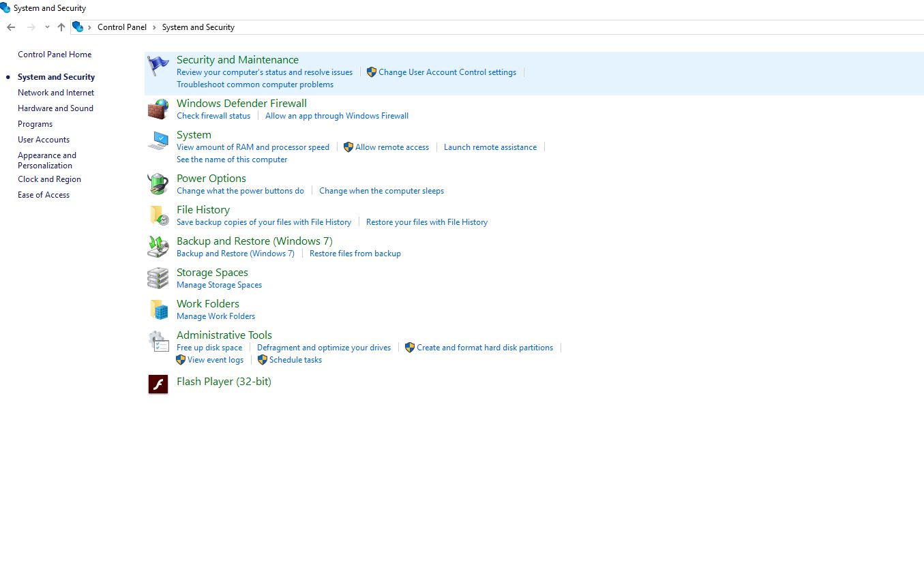This screenshot has width=924, height=563.
Task: Click See the name of this computer
Action: coord(232,159)
